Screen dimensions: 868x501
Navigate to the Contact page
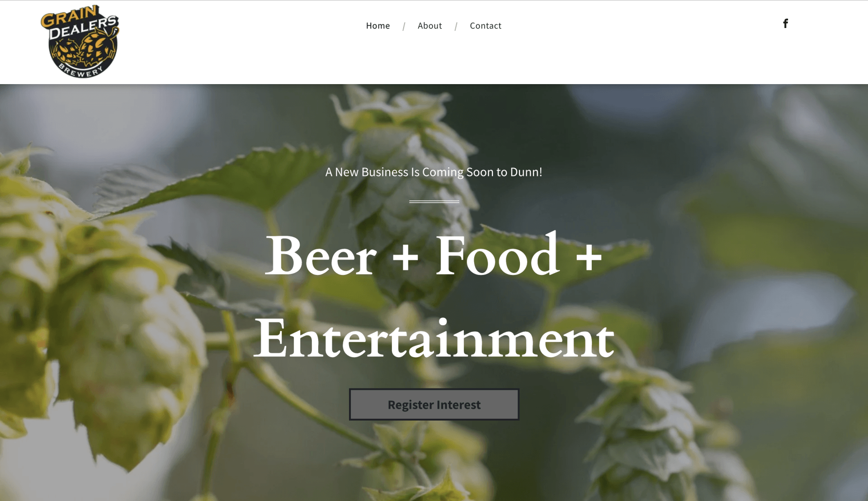point(486,26)
